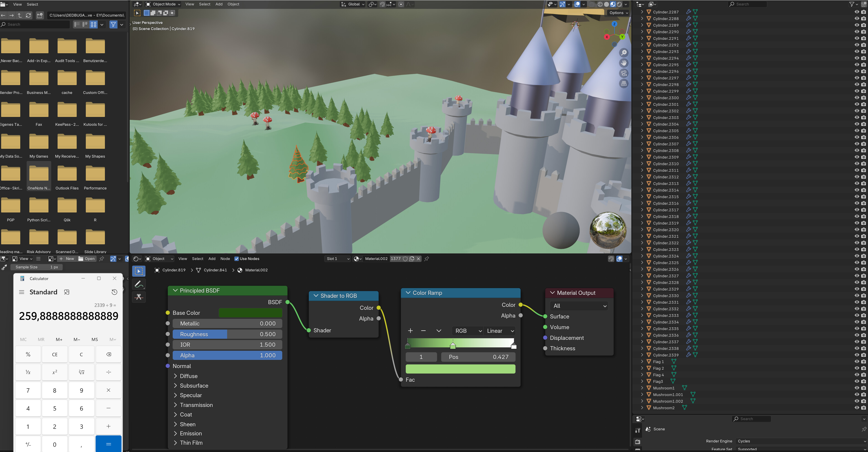
Task: Click the refresh icon in file browser
Action: [x=28, y=15]
